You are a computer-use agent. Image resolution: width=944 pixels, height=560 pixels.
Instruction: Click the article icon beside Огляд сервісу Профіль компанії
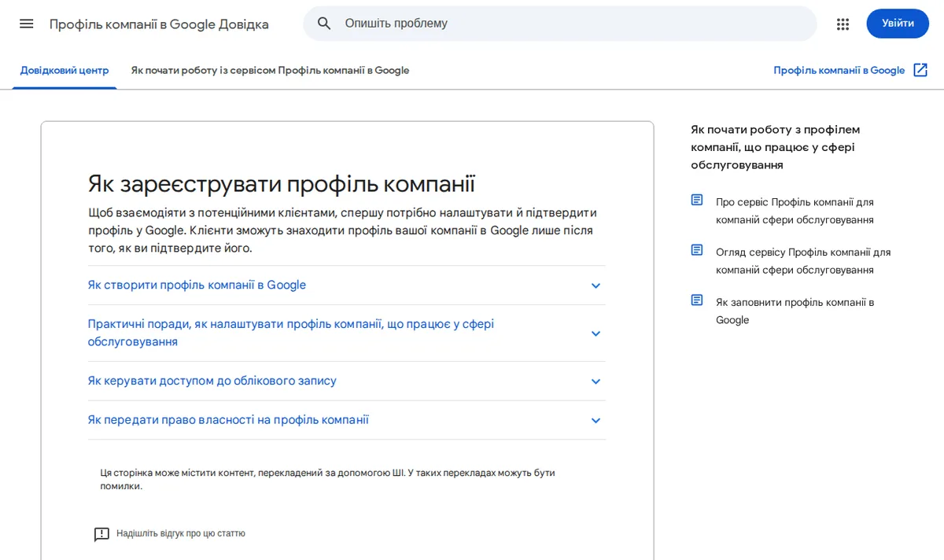click(697, 251)
